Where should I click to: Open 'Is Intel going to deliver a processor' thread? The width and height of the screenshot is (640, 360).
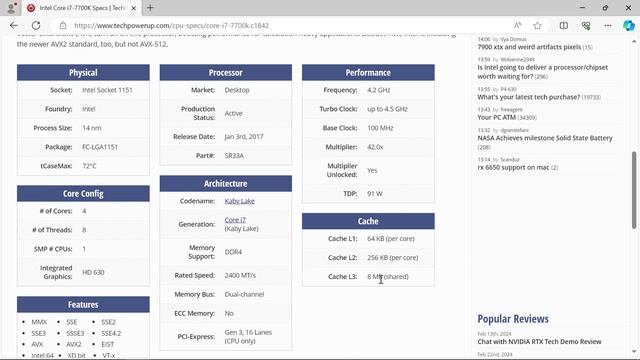pos(542,72)
